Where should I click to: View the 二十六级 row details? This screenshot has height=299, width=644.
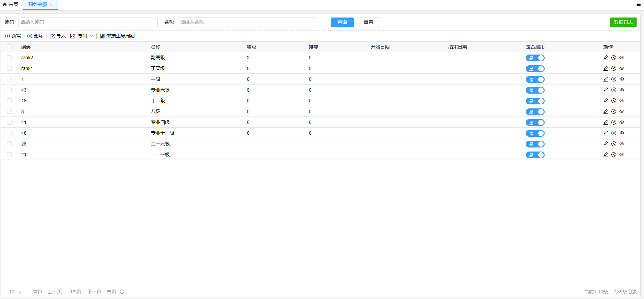622,144
